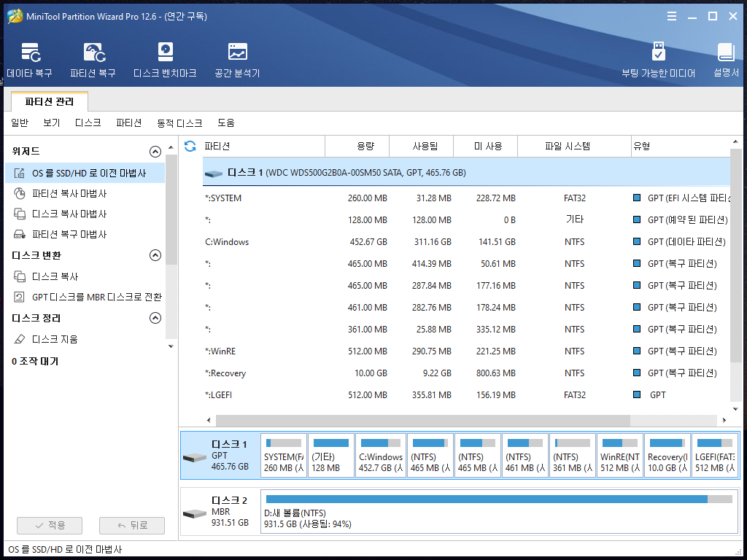Launch 파티션 복사 마법사 in sidebar
Screen dimensions: 747x560
pyautogui.click(x=69, y=193)
